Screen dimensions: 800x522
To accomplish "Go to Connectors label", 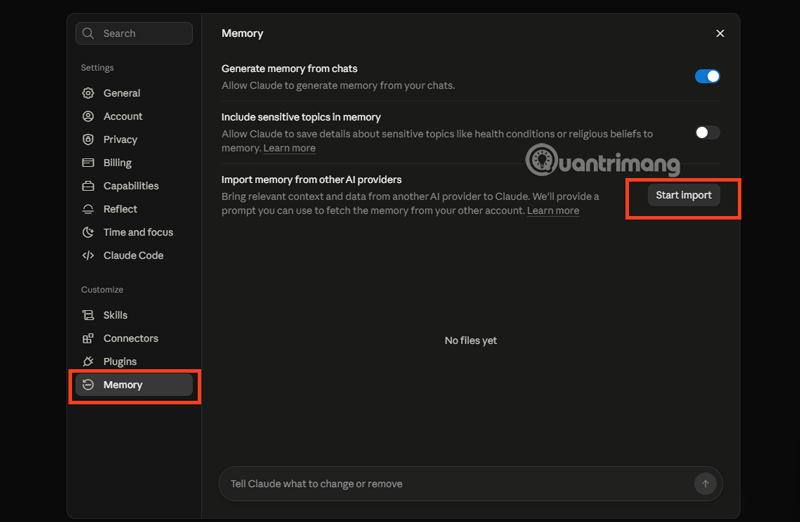I will click(x=131, y=338).
